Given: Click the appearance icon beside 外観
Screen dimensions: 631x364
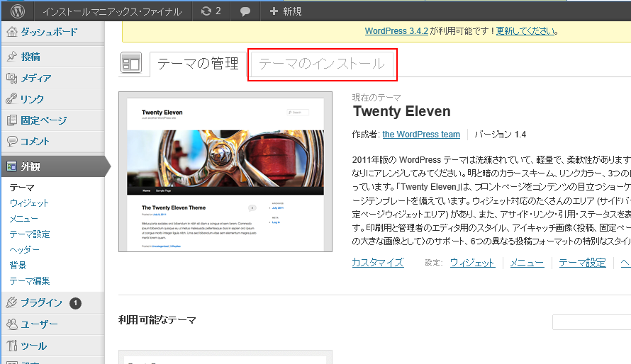Looking at the screenshot, I should point(12,166).
